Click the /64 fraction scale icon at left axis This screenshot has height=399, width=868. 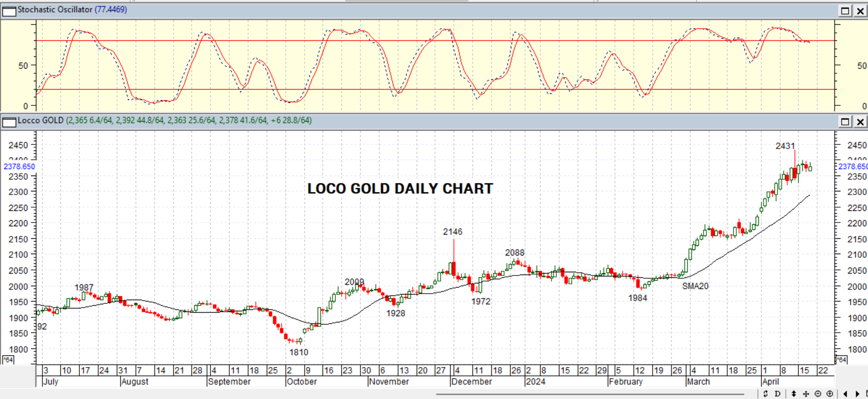click(x=8, y=360)
